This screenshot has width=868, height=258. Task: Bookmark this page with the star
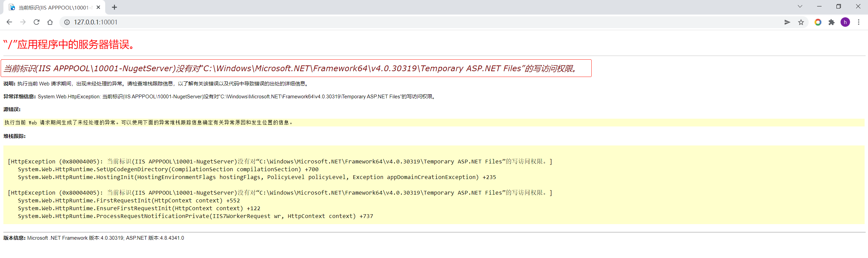801,22
